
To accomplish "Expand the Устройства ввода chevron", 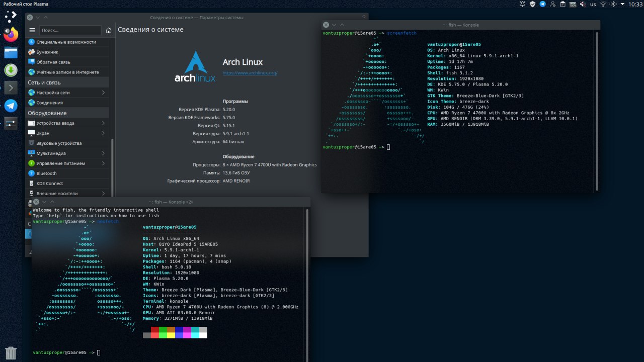I will pyautogui.click(x=103, y=123).
